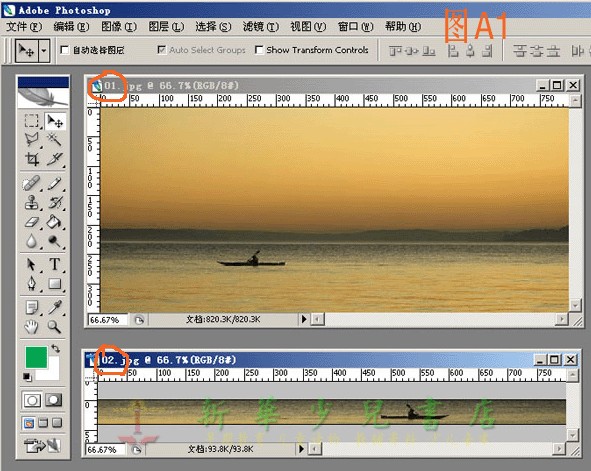Select the Hand tool
The height and width of the screenshot is (471, 591).
[x=32, y=327]
